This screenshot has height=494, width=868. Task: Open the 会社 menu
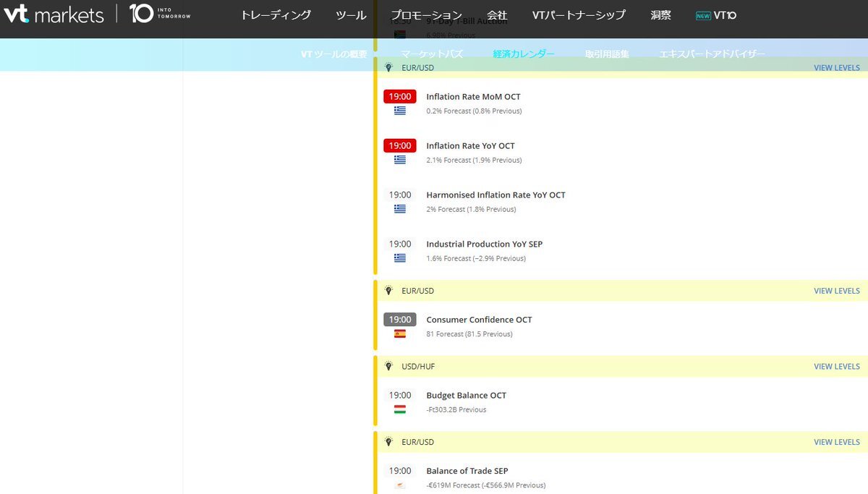tap(497, 15)
